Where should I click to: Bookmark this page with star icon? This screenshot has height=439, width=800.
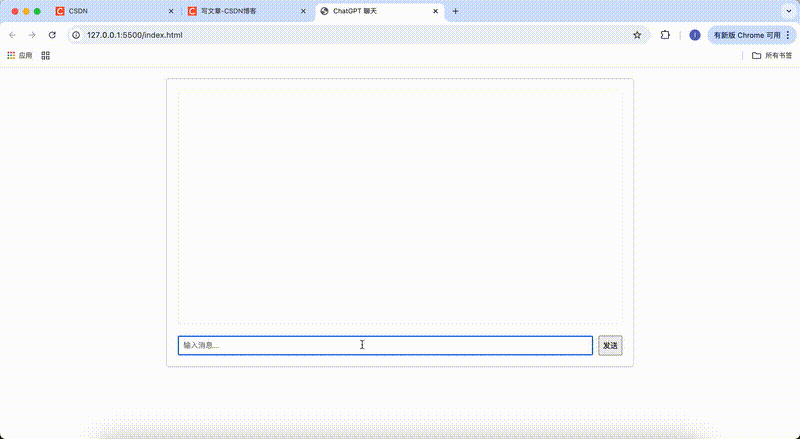[x=637, y=35]
